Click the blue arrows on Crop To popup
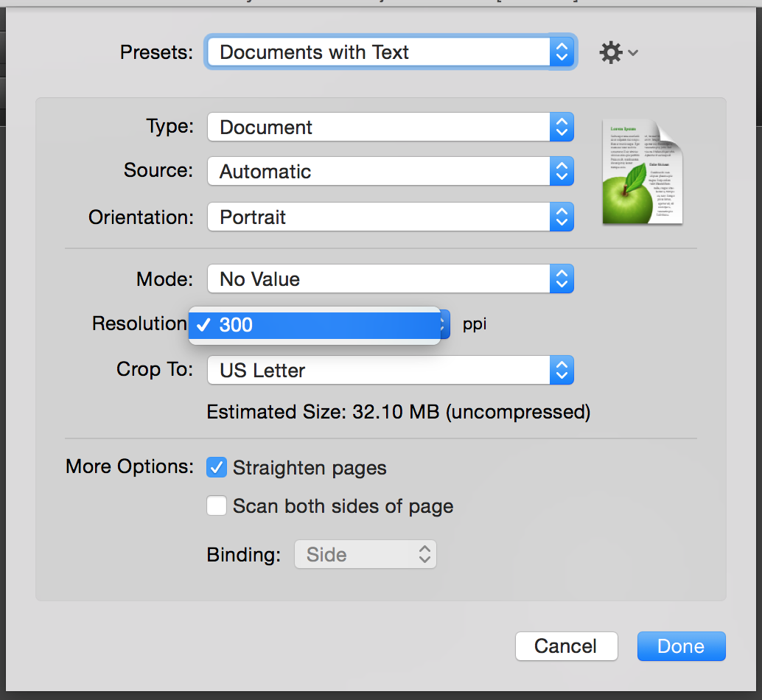762x700 pixels. 562,371
